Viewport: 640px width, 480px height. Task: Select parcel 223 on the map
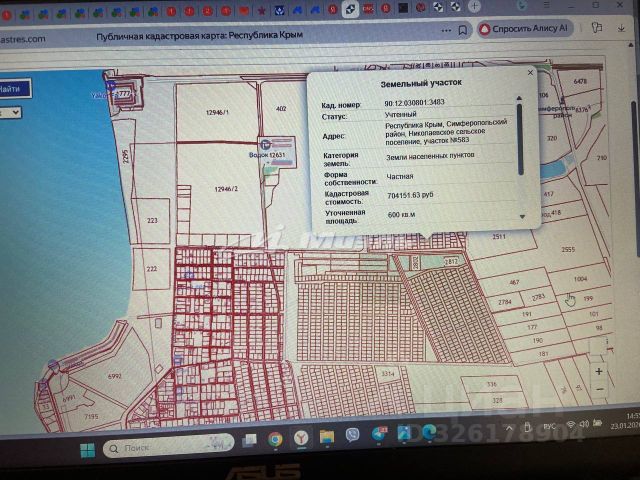(x=152, y=220)
